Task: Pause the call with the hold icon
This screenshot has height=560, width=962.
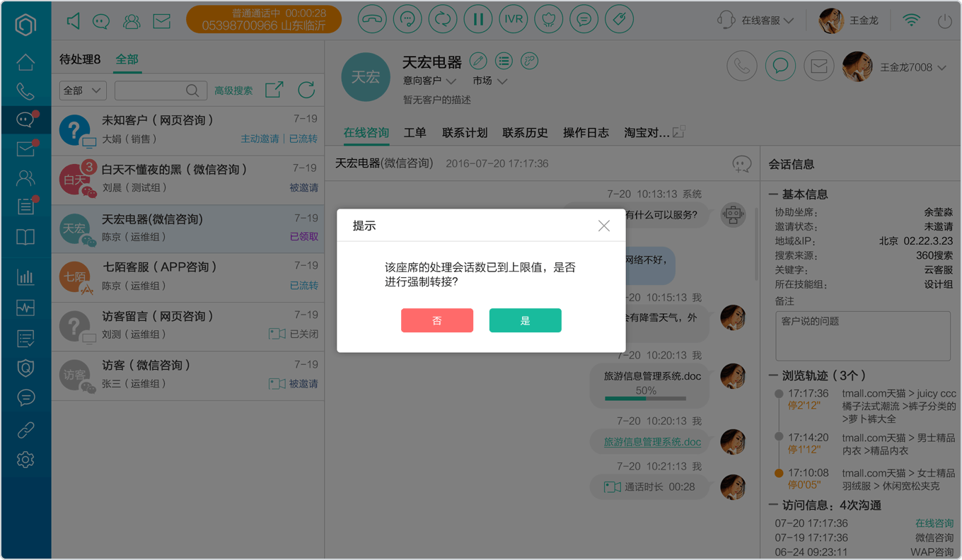Action: coord(478,20)
